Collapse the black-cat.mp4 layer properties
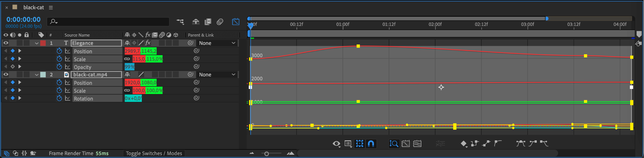The image size is (644, 158). [37, 75]
